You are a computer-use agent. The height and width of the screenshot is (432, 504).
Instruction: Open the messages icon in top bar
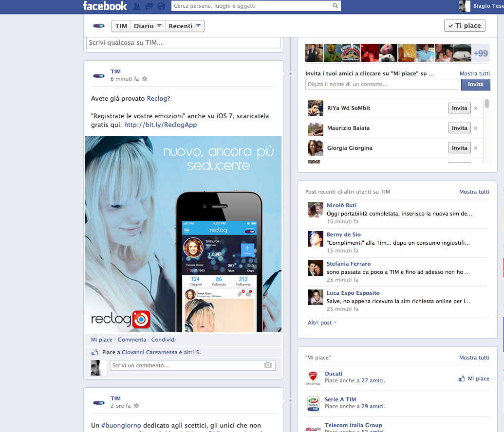tap(149, 6)
